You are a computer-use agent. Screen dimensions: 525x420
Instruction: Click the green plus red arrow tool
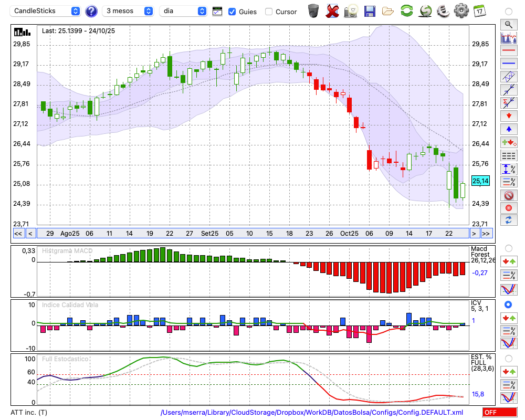pos(509,143)
